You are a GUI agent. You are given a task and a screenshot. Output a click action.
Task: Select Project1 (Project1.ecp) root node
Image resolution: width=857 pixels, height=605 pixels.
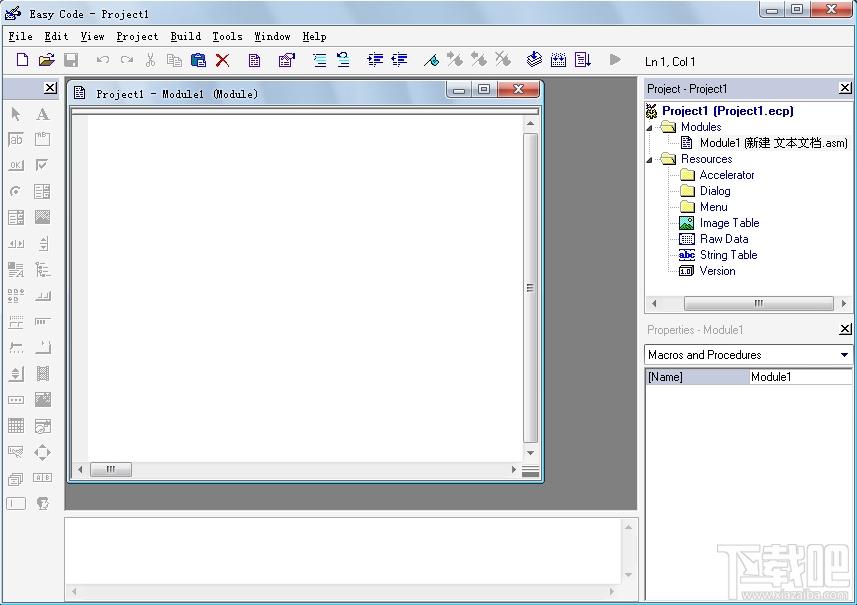[x=727, y=111]
